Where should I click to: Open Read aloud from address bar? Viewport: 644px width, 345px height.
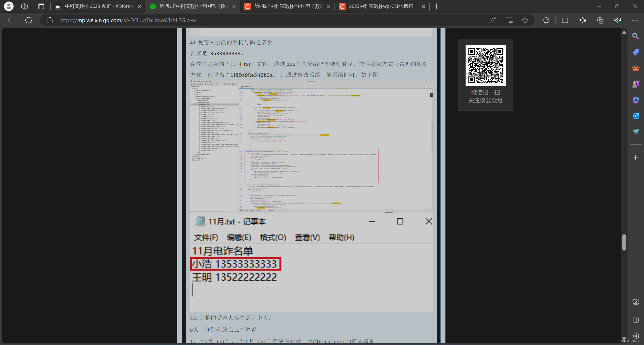pos(493,20)
